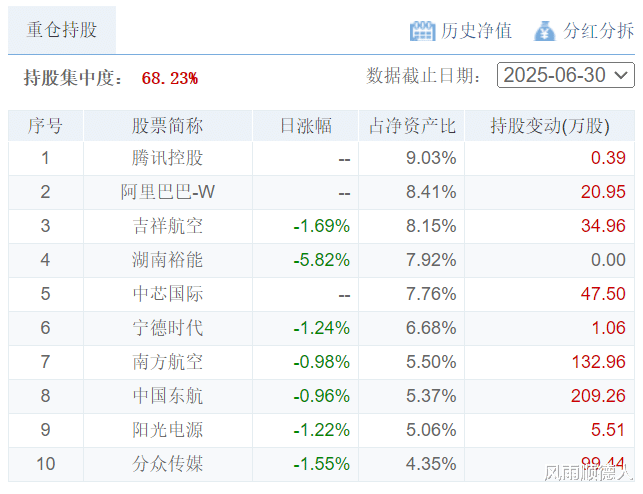Click the -1.22% daily change value

point(322,430)
